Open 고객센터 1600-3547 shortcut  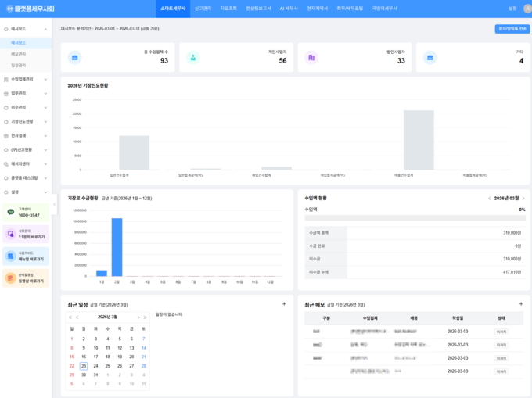(x=27, y=212)
